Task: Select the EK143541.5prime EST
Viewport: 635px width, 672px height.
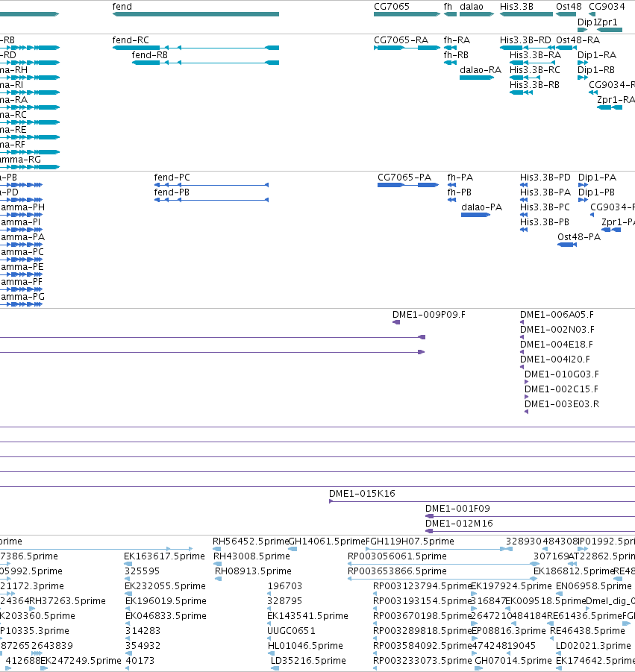Action: (x=269, y=624)
